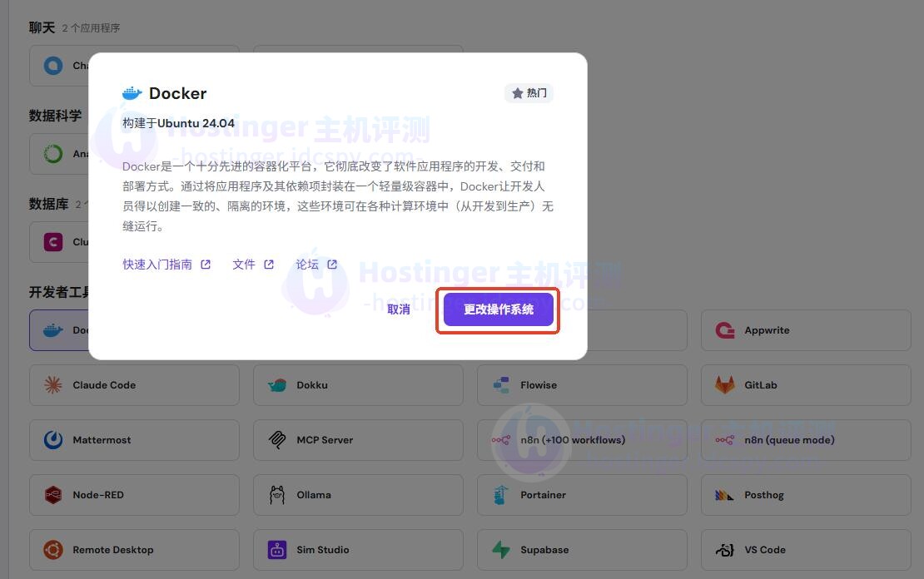This screenshot has height=579, width=924.
Task: Select the VS Code application icon
Action: pos(726,550)
